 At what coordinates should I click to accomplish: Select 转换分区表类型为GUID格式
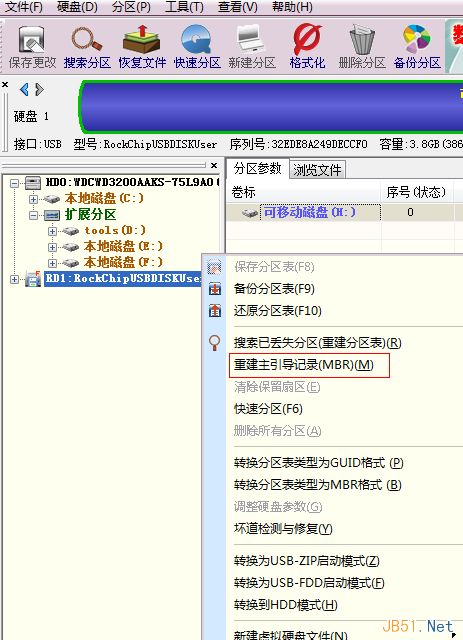point(318,463)
